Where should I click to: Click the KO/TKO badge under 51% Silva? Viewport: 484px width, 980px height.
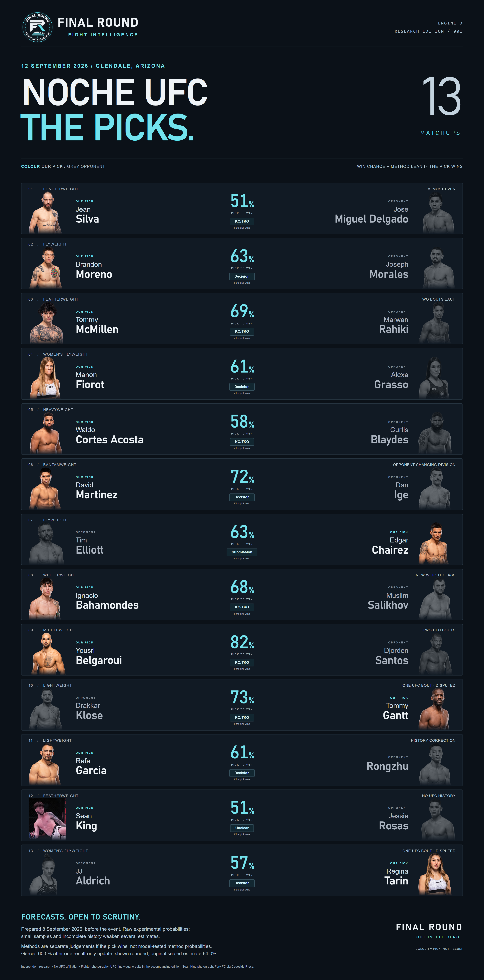coord(242,221)
